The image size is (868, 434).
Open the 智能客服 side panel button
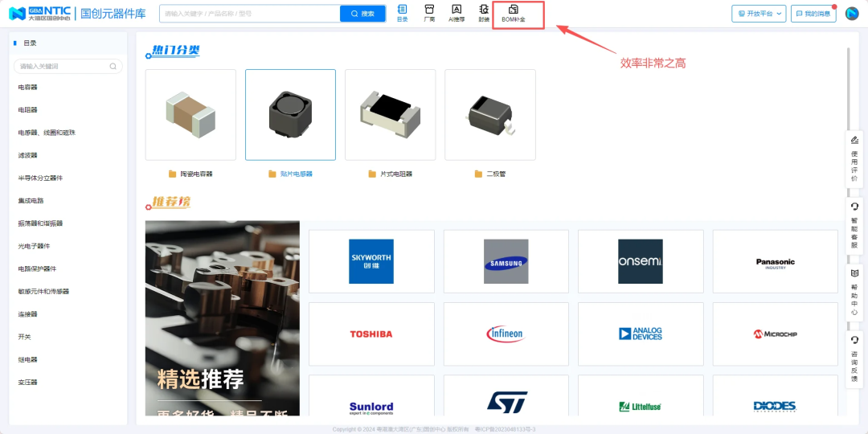click(854, 226)
